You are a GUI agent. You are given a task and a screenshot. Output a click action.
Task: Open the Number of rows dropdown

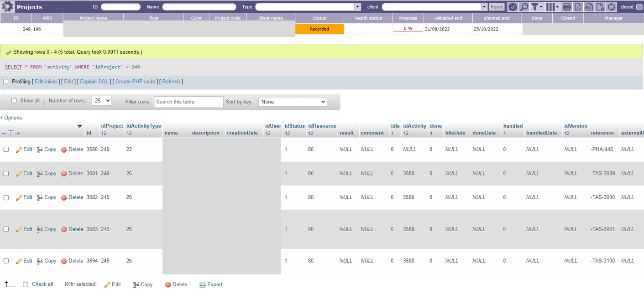(101, 101)
